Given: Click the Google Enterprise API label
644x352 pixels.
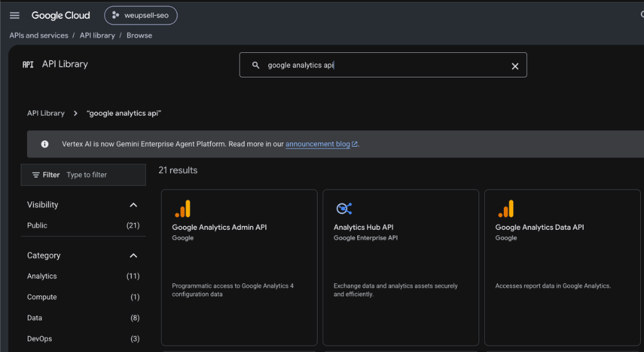Looking at the screenshot, I should [x=365, y=237].
